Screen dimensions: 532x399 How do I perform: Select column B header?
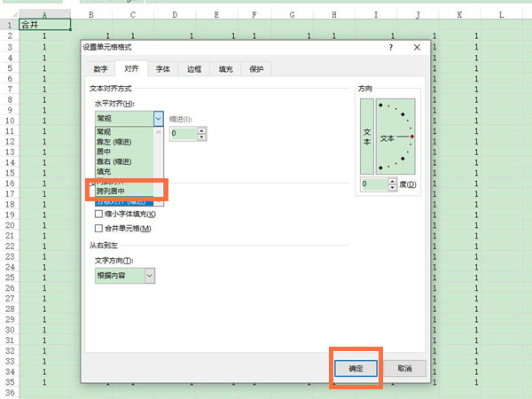click(x=91, y=14)
